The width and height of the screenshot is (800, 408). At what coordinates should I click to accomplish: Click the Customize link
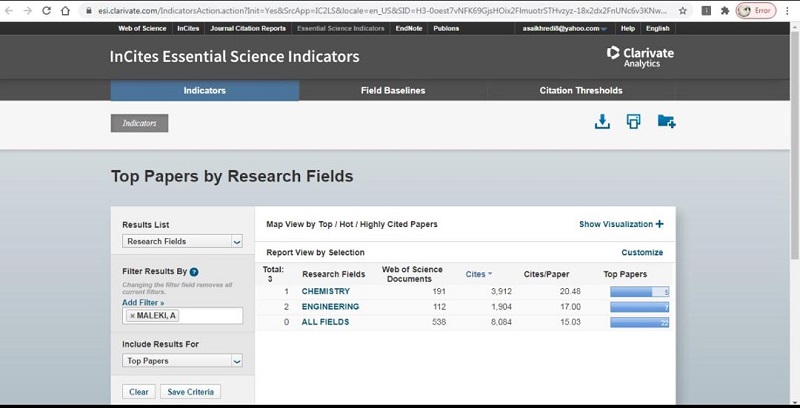click(x=642, y=252)
